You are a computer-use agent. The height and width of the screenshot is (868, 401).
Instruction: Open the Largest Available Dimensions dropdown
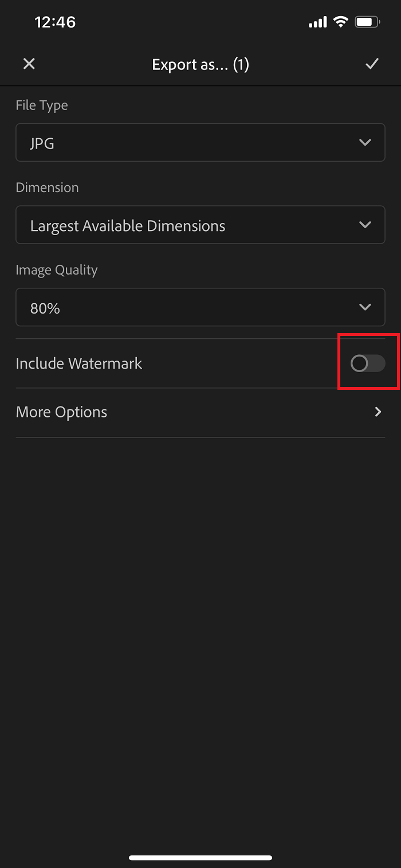coord(200,225)
